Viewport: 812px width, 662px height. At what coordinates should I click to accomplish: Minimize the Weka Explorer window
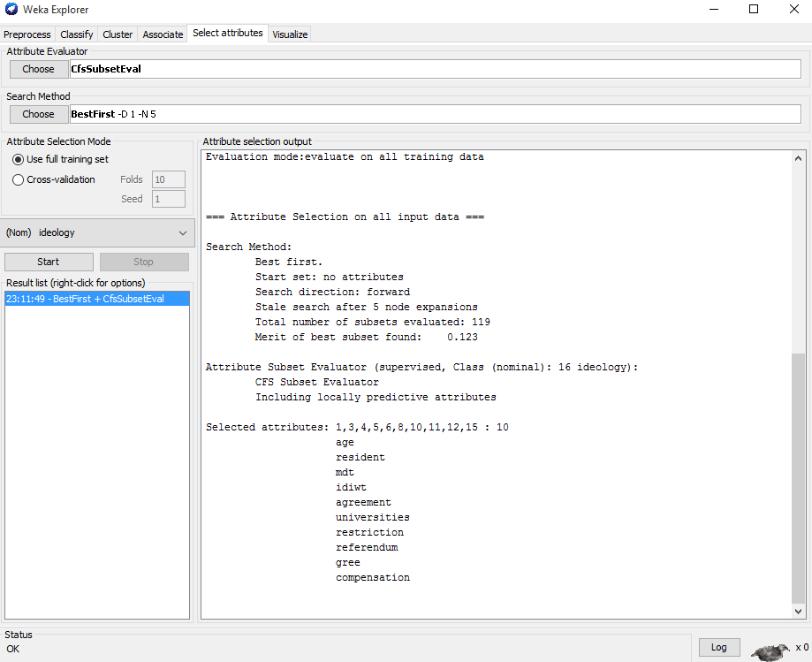[x=714, y=10]
